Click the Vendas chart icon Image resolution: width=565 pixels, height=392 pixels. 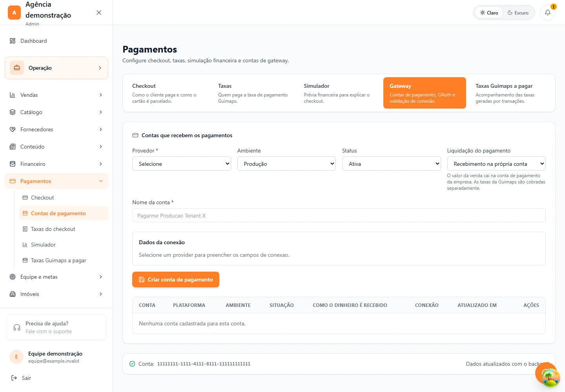(x=13, y=95)
